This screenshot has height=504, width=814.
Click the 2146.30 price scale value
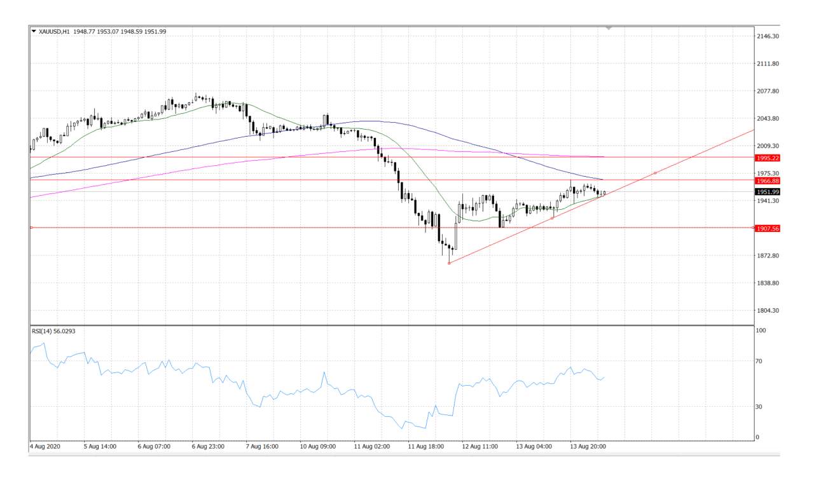(x=768, y=37)
